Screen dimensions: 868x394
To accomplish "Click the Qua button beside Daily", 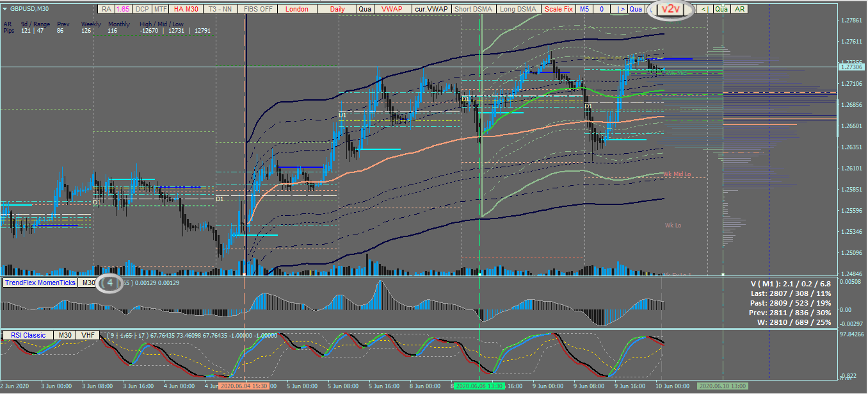I will click(364, 9).
